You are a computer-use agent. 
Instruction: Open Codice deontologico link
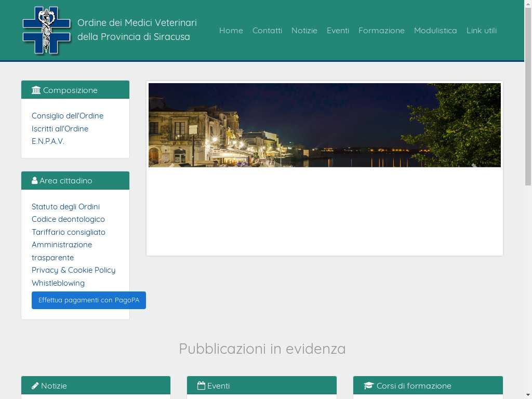[68, 219]
